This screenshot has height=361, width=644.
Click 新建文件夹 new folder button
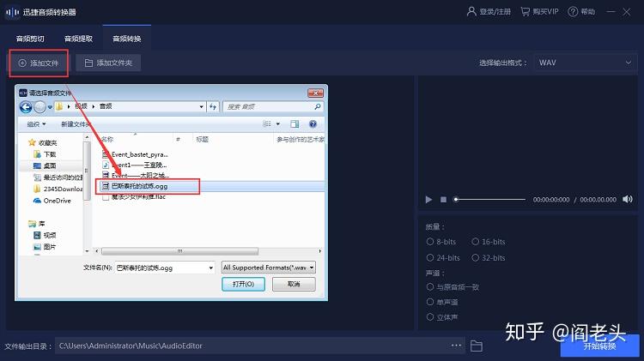pos(76,123)
